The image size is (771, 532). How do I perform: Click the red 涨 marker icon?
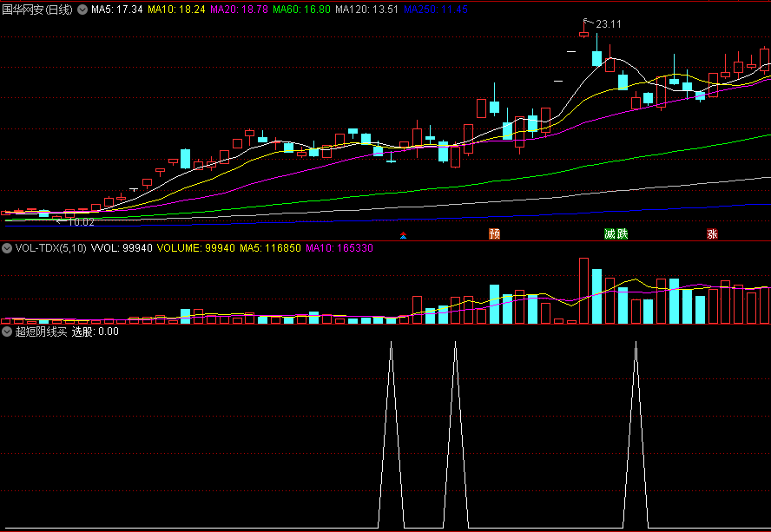[712, 234]
